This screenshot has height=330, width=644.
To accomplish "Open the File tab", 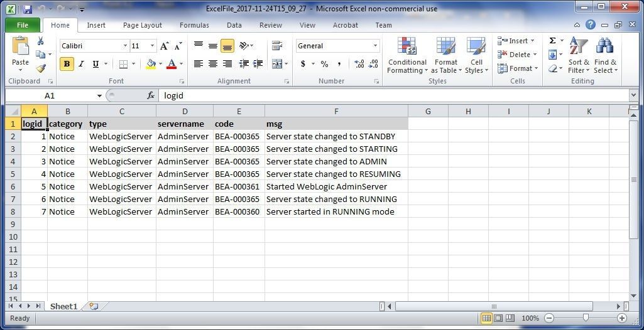I will click(23, 25).
